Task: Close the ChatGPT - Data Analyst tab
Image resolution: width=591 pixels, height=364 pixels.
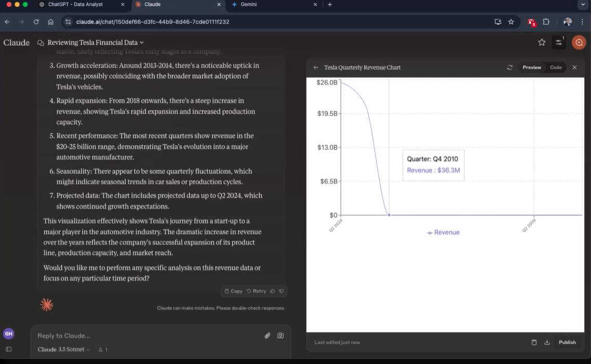Action: [x=123, y=5]
